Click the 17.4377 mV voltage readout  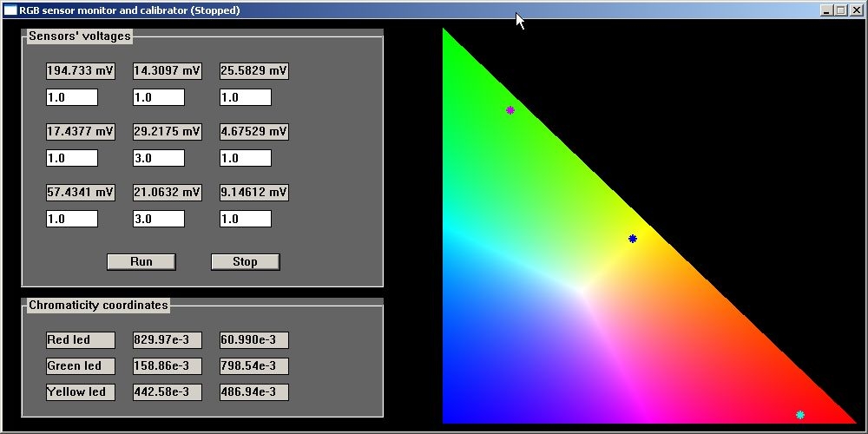81,132
